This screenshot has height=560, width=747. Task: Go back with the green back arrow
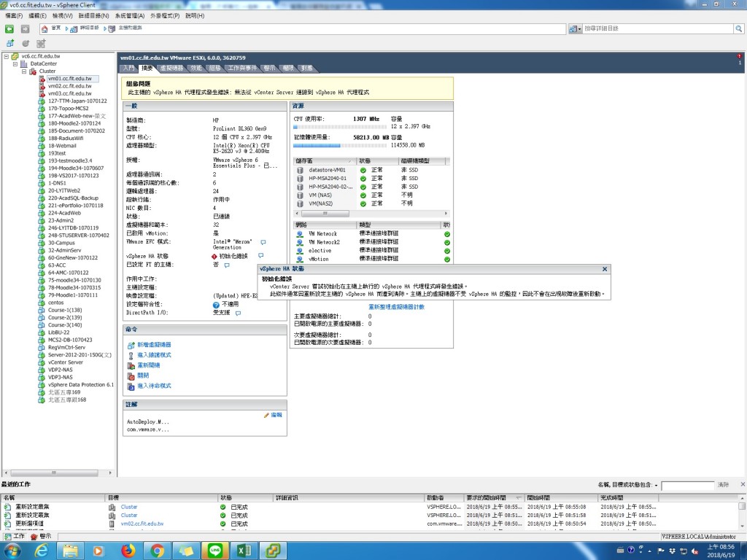[x=9, y=29]
